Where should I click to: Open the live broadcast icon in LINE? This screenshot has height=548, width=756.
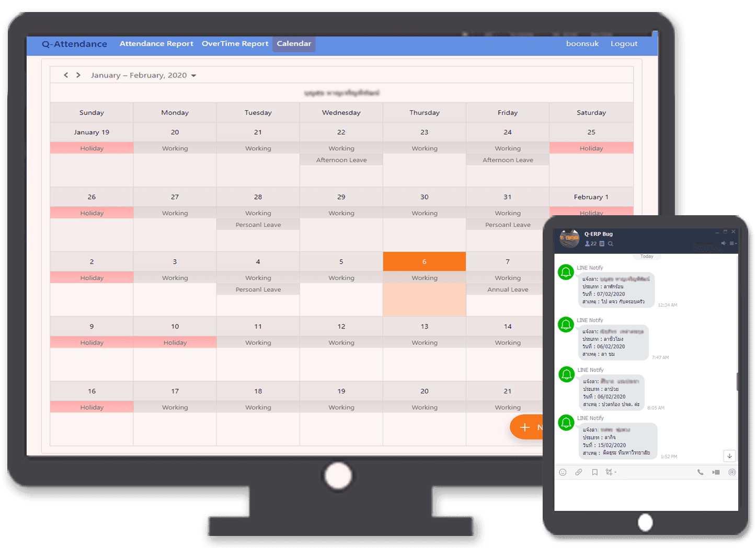[x=732, y=472]
